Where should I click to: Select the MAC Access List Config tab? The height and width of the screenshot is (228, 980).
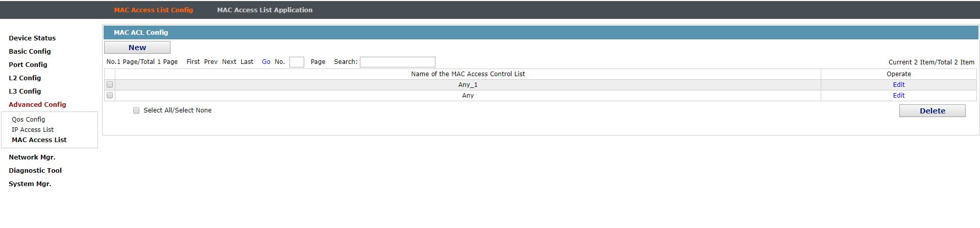pyautogui.click(x=154, y=10)
